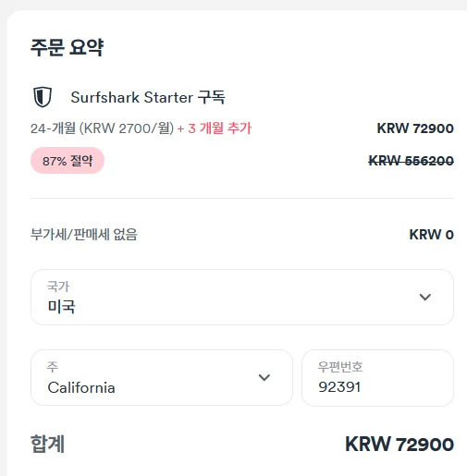
Task: Click the subscription price KRW 72900
Action: point(415,128)
